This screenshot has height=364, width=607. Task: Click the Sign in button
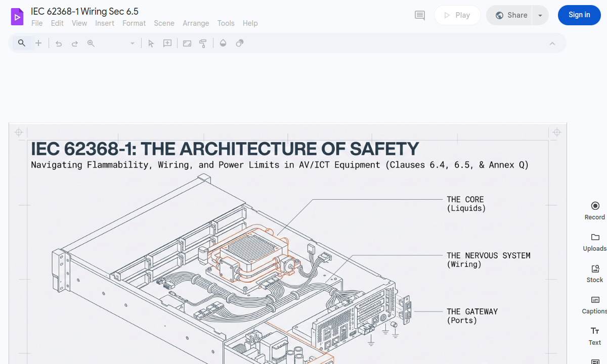tap(579, 15)
